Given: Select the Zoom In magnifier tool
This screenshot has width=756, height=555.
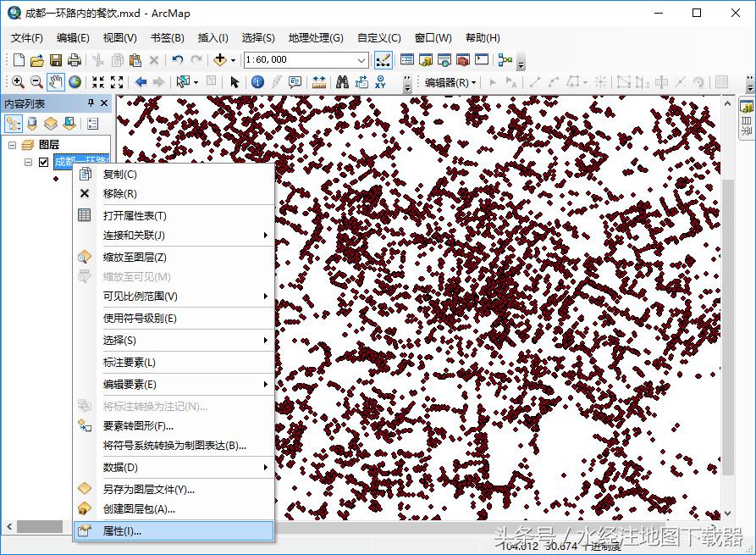Looking at the screenshot, I should (18, 82).
